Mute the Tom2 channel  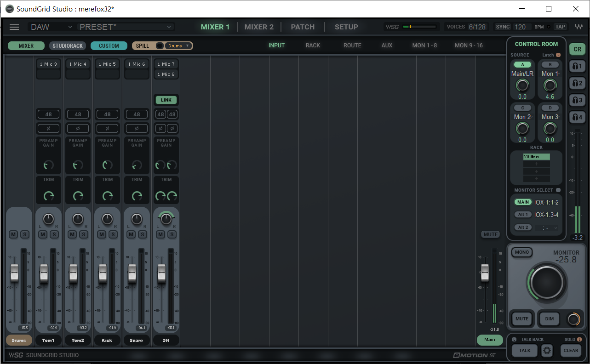click(72, 235)
